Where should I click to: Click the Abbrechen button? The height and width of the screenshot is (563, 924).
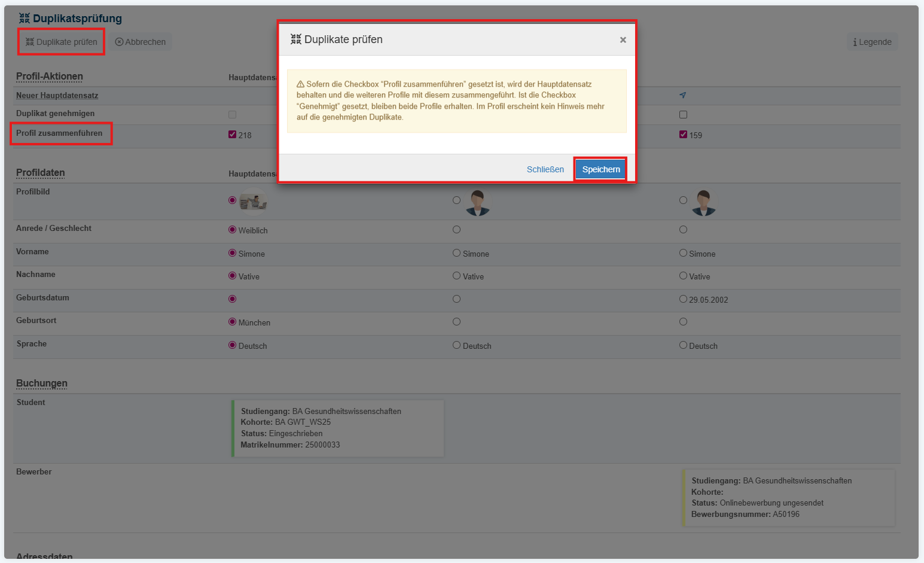[141, 42]
